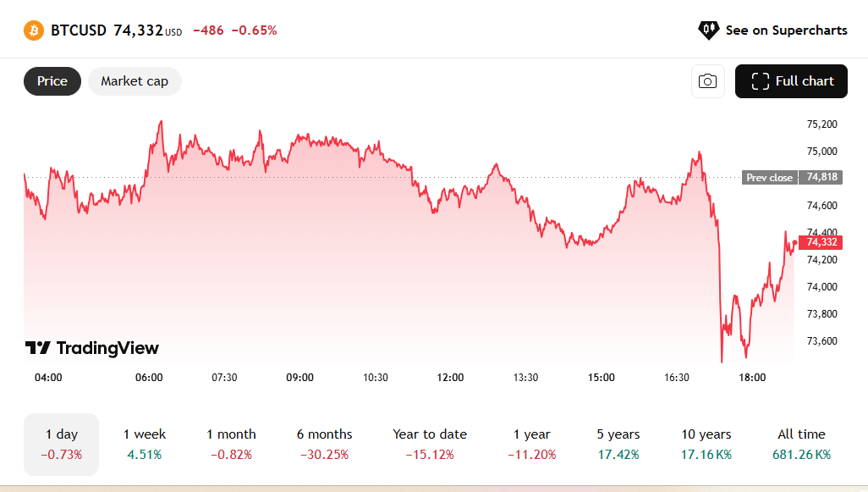Screen dimensions: 868x492
Task: Click the Prev close price label
Action: click(x=769, y=178)
